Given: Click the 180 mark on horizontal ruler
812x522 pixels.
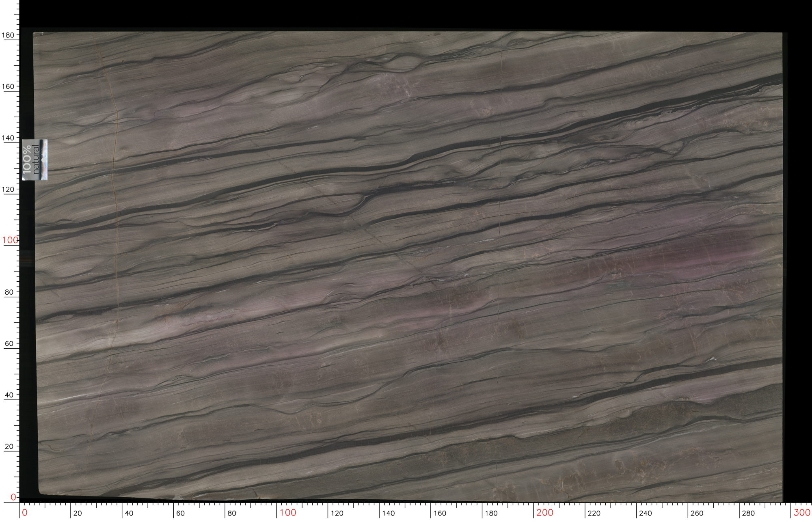Looking at the screenshot, I should 491,513.
